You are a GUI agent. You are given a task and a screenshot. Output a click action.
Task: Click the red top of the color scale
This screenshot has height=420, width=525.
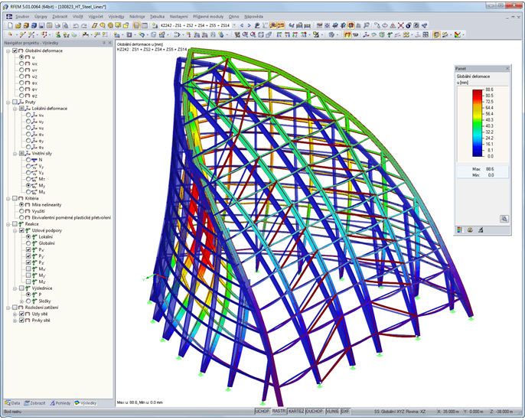click(x=478, y=93)
